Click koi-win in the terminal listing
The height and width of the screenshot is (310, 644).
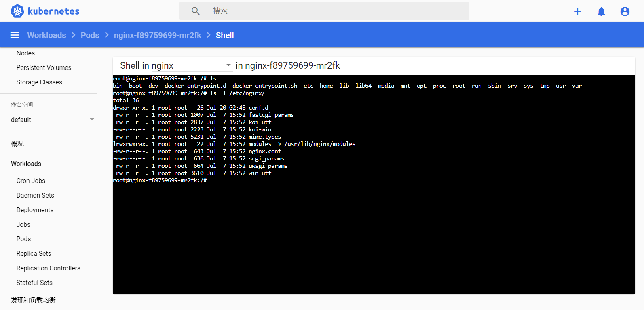tap(260, 129)
